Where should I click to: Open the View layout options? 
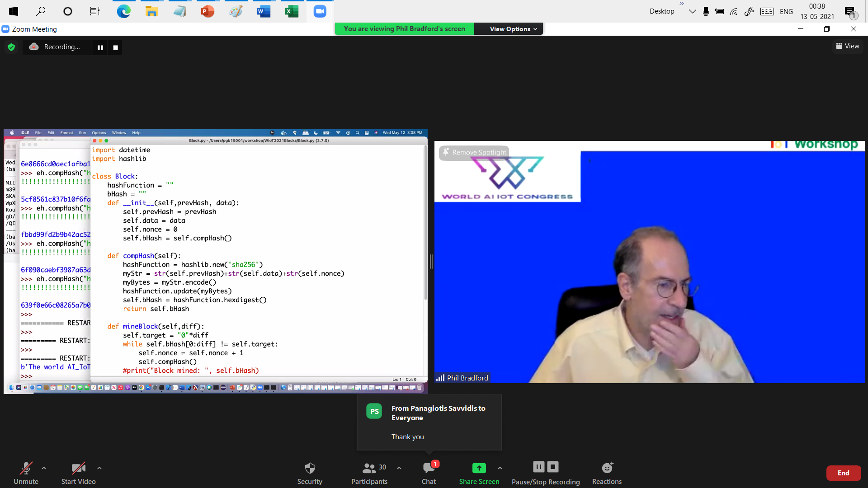(848, 46)
